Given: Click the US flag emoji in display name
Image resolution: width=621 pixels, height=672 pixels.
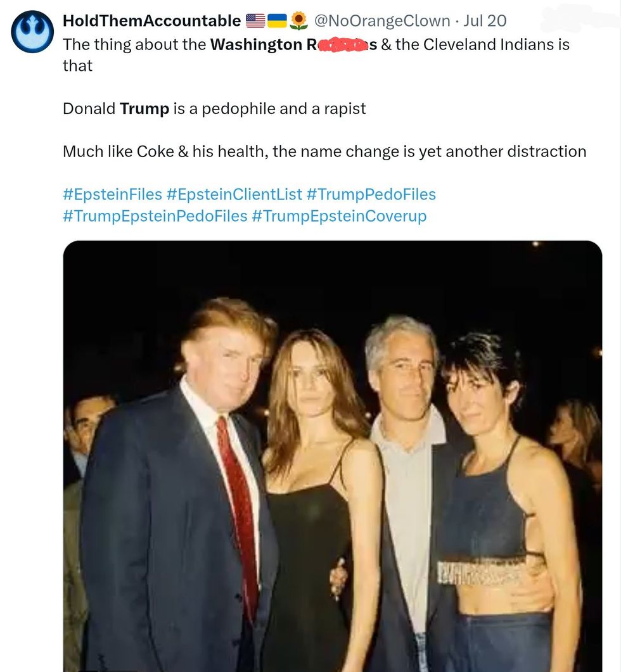Looking at the screenshot, I should (255, 21).
